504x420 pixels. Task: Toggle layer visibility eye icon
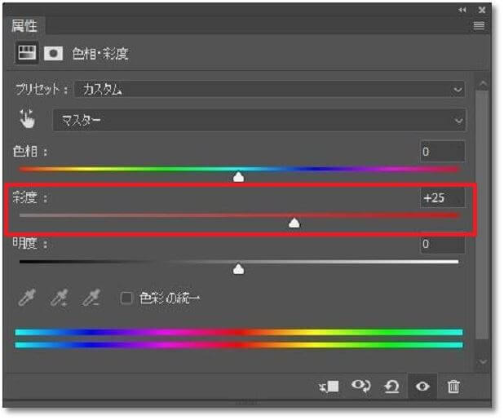tap(422, 387)
